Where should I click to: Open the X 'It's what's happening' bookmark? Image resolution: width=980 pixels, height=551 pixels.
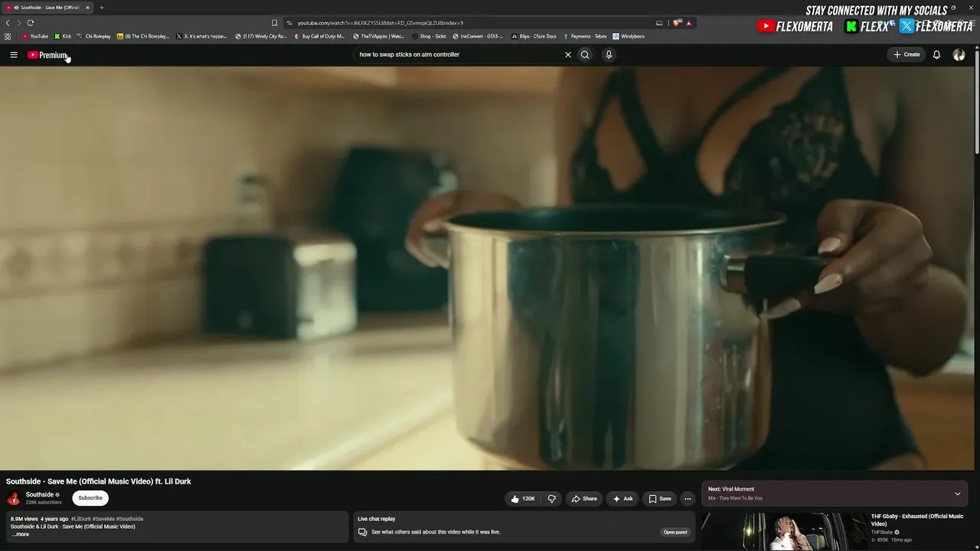point(201,36)
